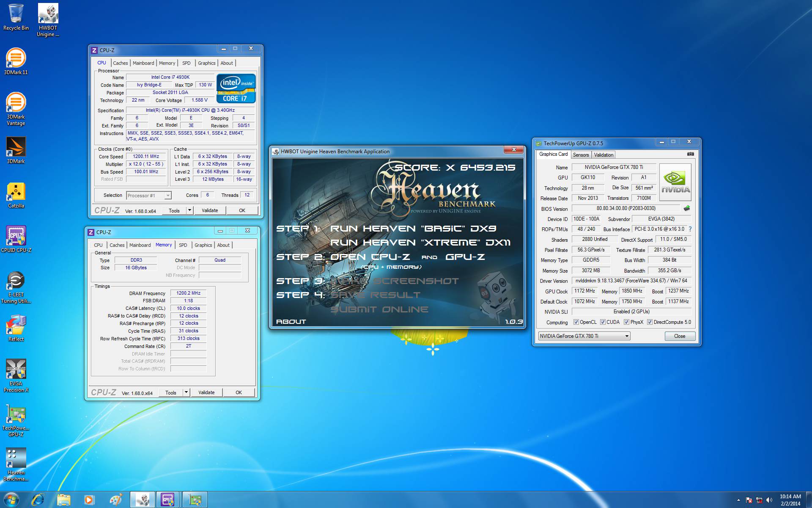Launch the EVGA Precision X shortcut

[16, 375]
